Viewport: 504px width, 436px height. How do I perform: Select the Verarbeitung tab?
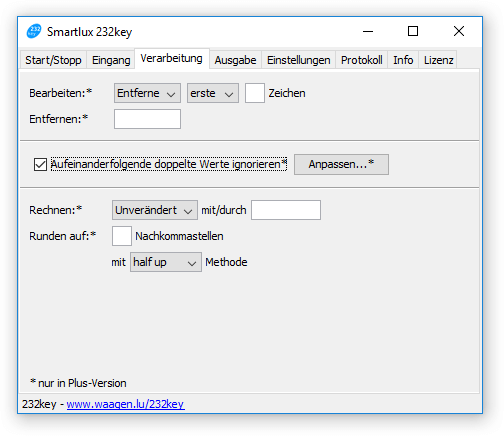(x=172, y=59)
